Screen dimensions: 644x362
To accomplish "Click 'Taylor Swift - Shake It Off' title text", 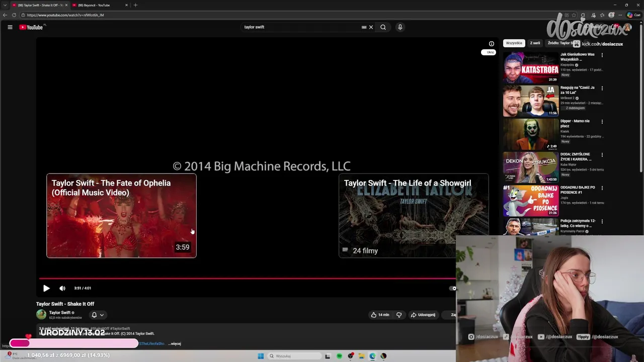I will pyautogui.click(x=65, y=304).
